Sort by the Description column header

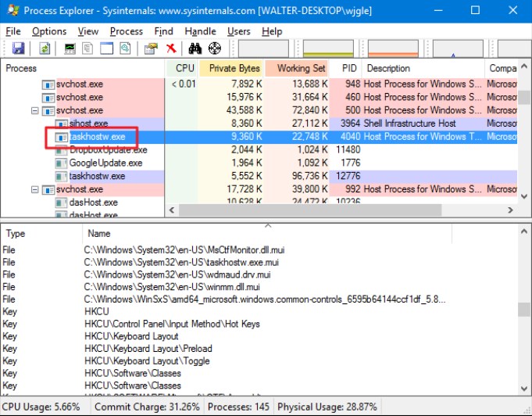coord(423,68)
